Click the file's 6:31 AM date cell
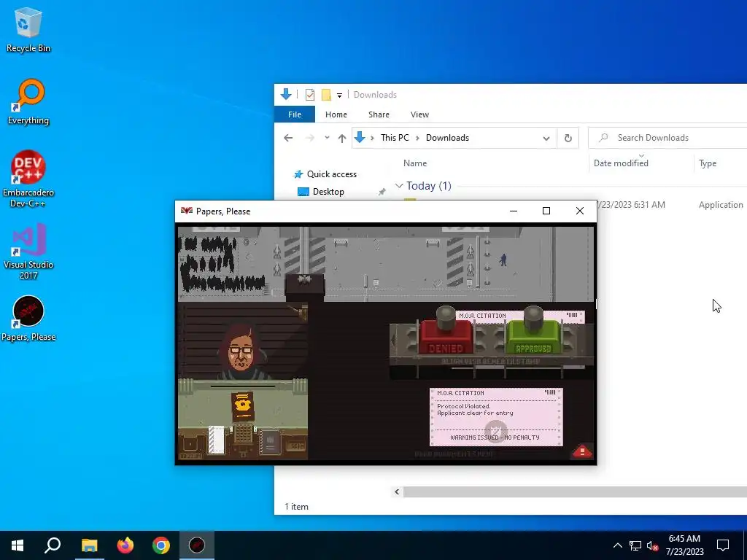This screenshot has width=747, height=560. pos(630,205)
